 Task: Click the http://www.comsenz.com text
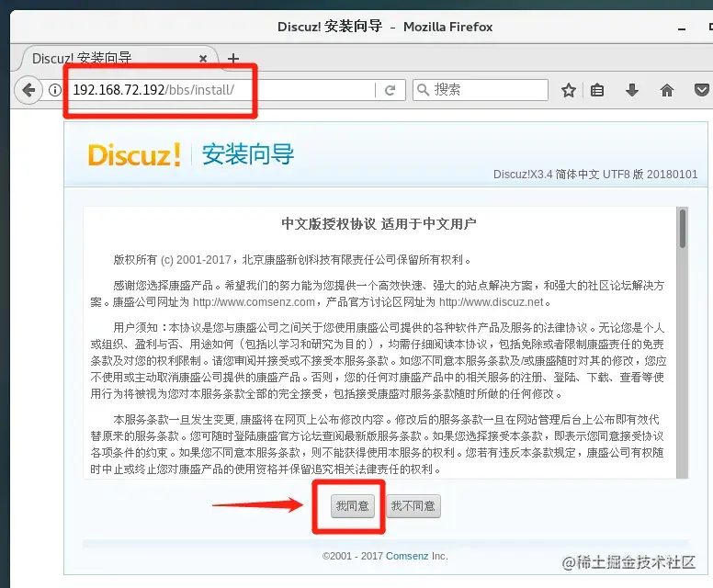pos(254,302)
